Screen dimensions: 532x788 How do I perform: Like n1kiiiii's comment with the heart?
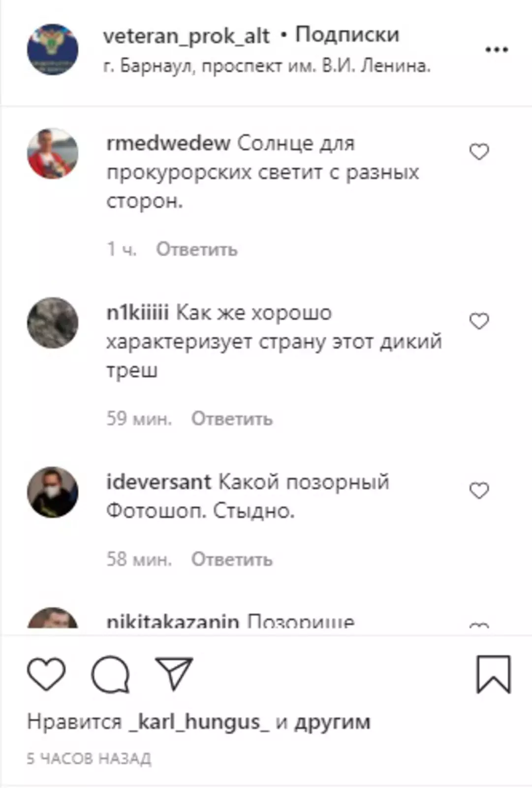[479, 322]
